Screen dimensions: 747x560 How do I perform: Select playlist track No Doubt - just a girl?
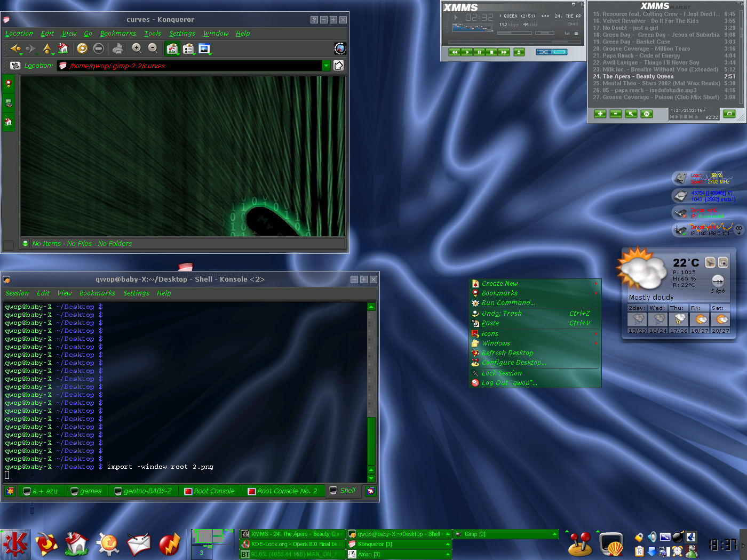coord(664,28)
